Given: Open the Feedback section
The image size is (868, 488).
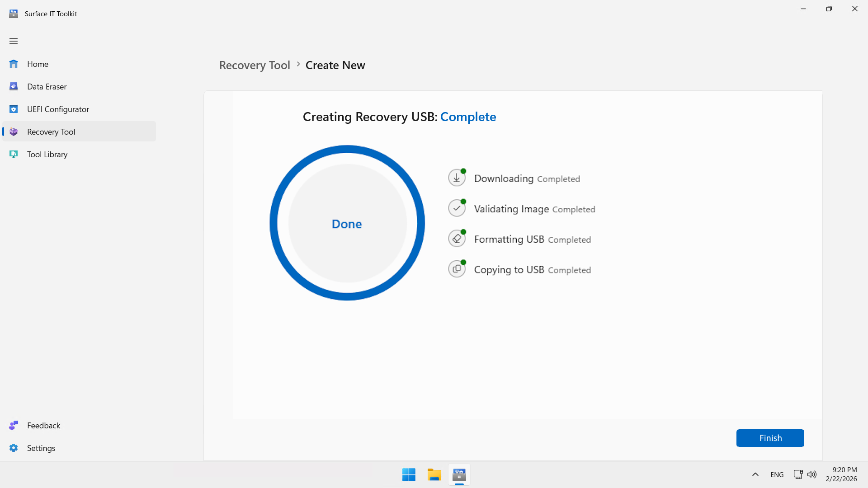Looking at the screenshot, I should click(x=43, y=426).
